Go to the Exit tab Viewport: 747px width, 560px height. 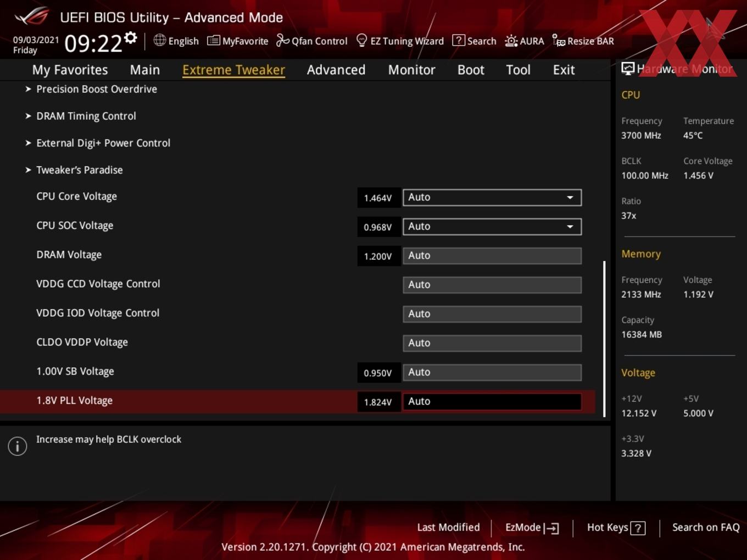point(564,70)
